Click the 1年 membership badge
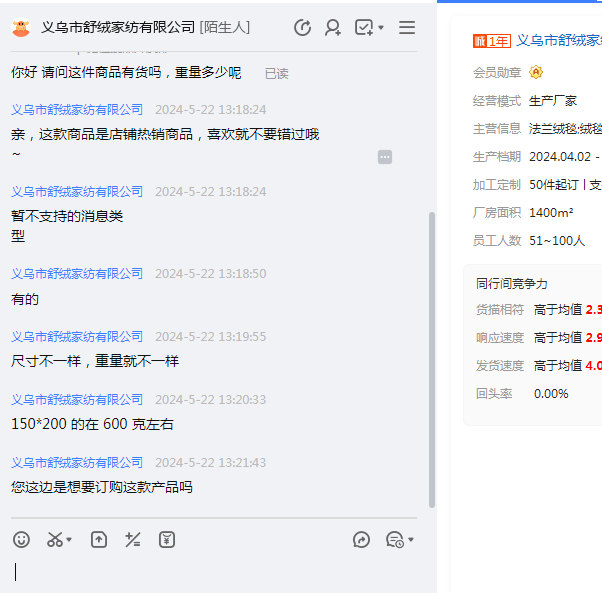This screenshot has width=602, height=593. coord(492,41)
